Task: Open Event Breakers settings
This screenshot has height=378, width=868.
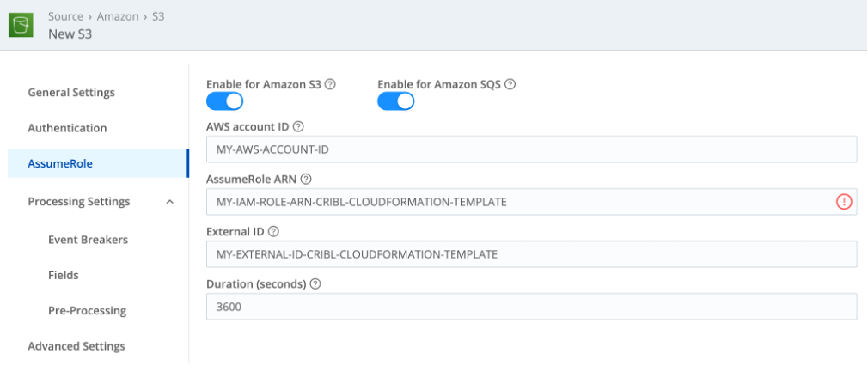Action: [88, 240]
